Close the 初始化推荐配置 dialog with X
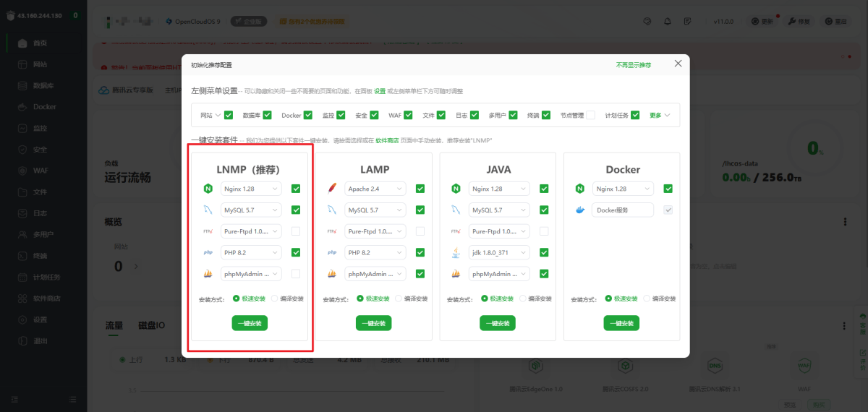Viewport: 868px width, 412px height. 678,64
